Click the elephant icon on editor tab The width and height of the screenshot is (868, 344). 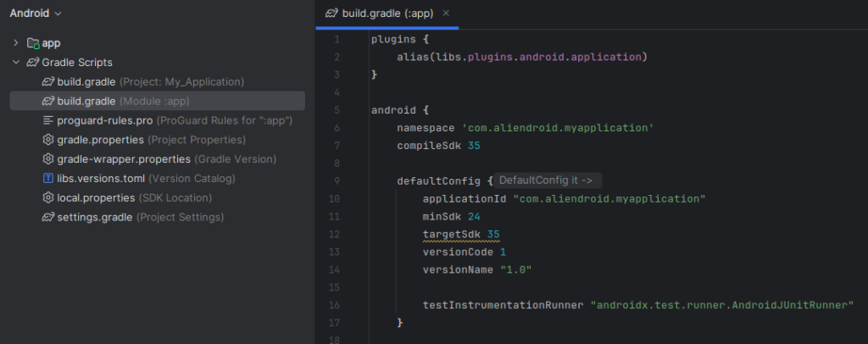(331, 14)
